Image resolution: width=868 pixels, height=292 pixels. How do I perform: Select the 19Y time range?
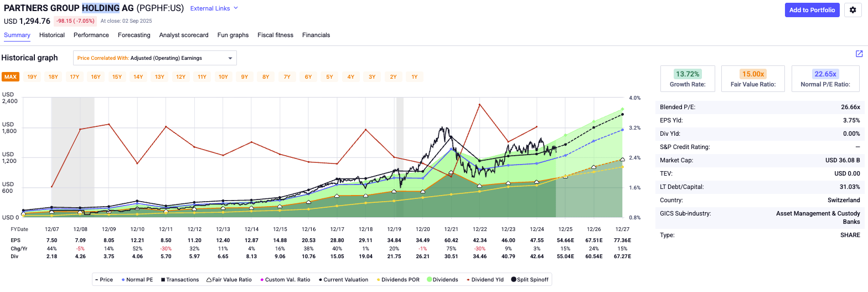click(32, 77)
